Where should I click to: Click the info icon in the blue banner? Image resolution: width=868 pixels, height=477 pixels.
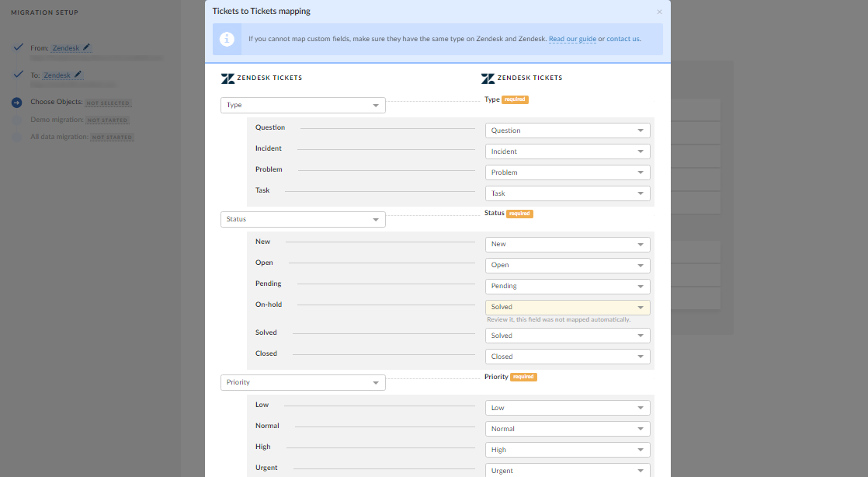[227, 39]
